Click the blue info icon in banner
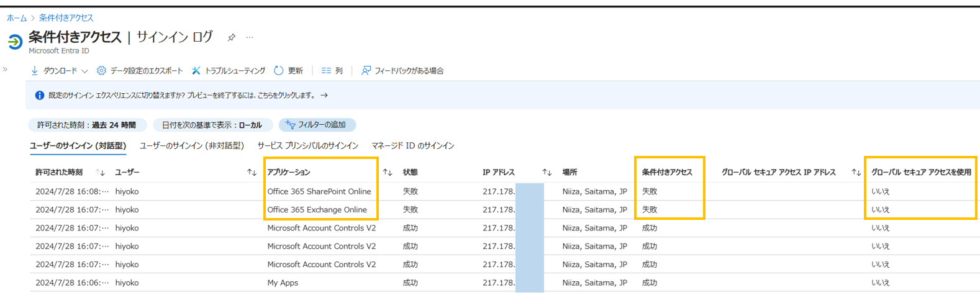The width and height of the screenshot is (980, 300). coord(40,96)
